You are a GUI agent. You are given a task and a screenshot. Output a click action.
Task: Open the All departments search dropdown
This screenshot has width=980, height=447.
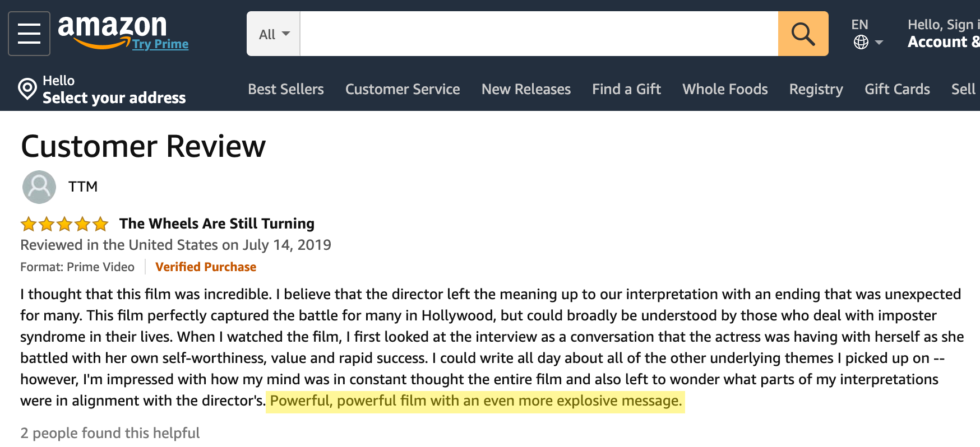pyautogui.click(x=274, y=34)
